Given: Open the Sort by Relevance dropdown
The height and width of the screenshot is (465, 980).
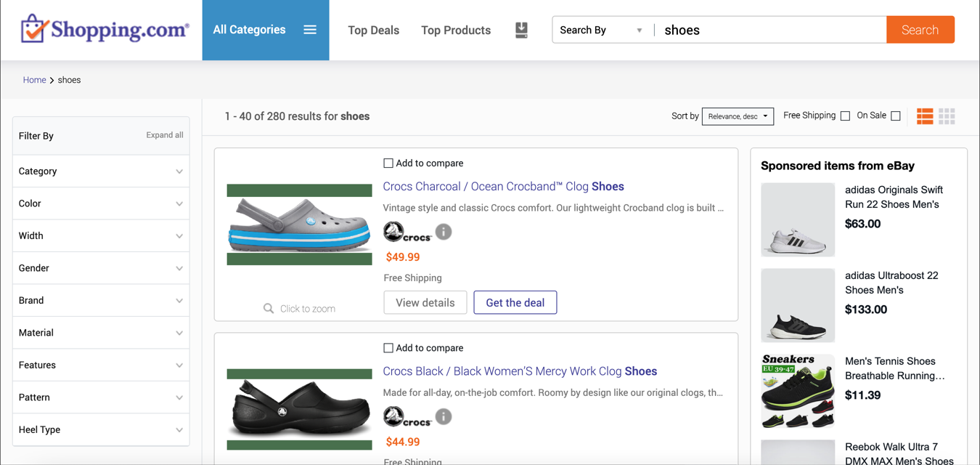Looking at the screenshot, I should (x=738, y=116).
